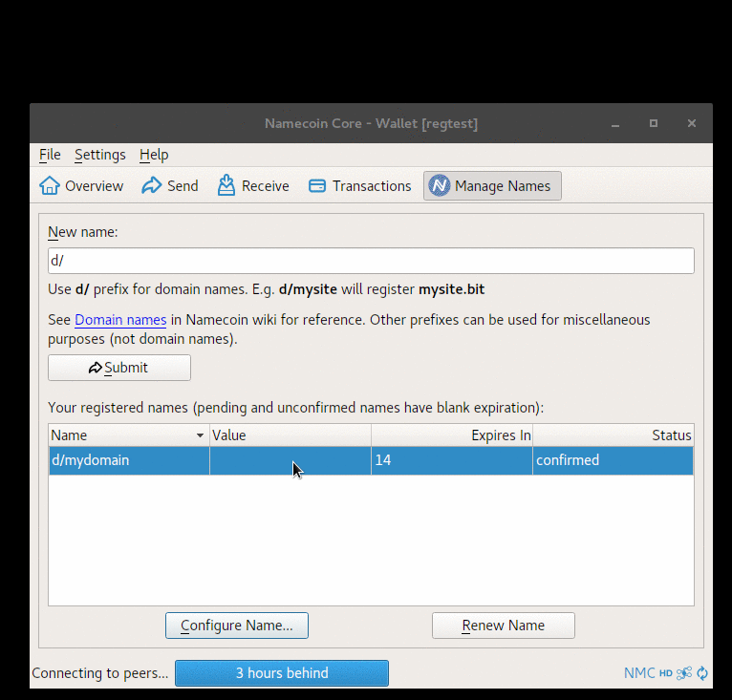The height and width of the screenshot is (700, 732).
Task: Click the Configure Name button
Action: coord(237,626)
